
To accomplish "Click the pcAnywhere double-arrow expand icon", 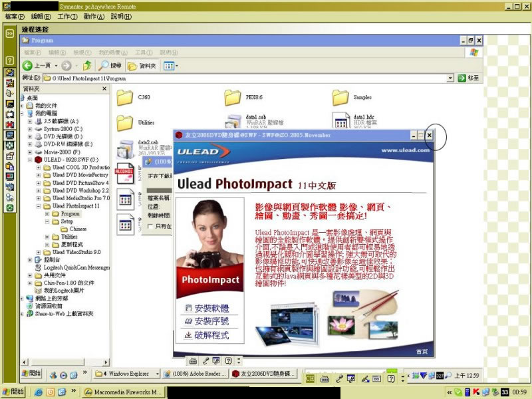I will pyautogui.click(x=10, y=33).
